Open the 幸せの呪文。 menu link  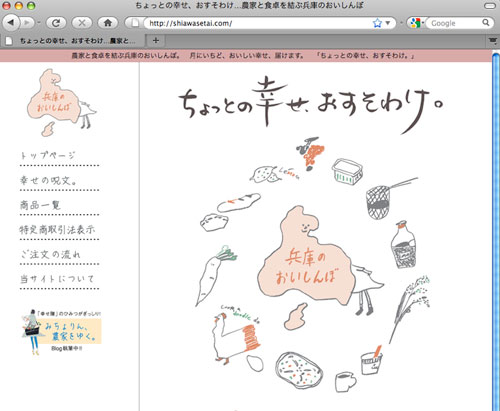(48, 180)
